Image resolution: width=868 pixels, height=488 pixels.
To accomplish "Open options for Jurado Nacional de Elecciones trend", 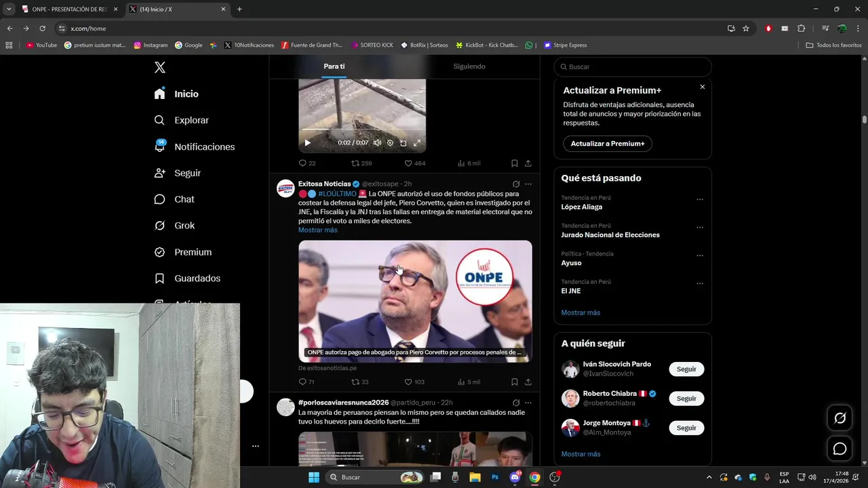I will click(x=700, y=228).
